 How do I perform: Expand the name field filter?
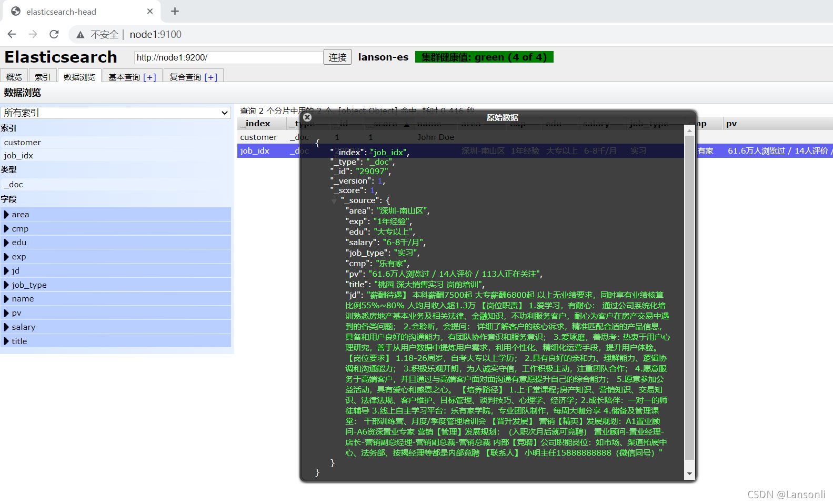[6, 299]
